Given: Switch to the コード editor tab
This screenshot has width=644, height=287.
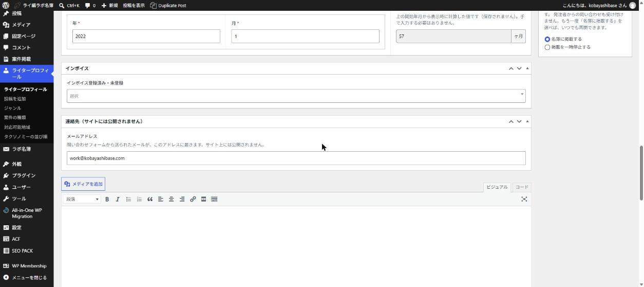Looking at the screenshot, I should [521, 187].
